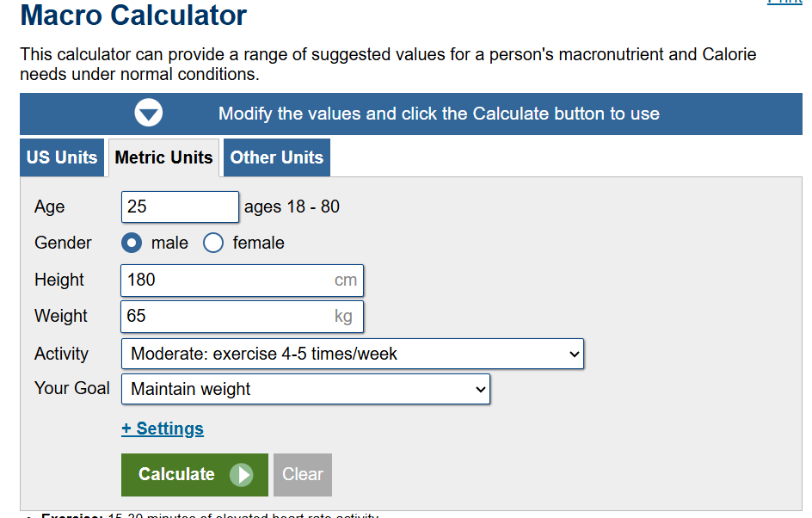
Task: Click the Print link at top right
Action: pyautogui.click(x=784, y=2)
